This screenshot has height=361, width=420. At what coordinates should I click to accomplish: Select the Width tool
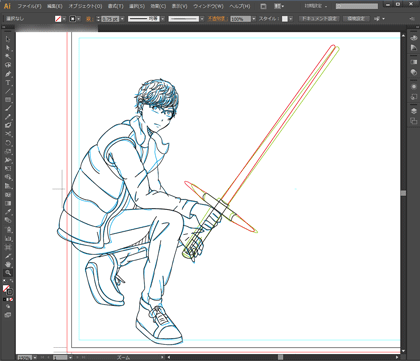8,160
